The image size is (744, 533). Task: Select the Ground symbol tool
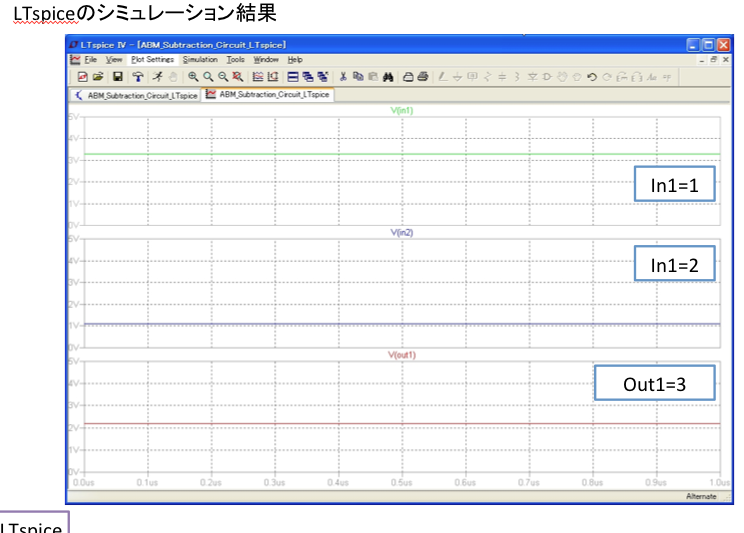point(457,76)
